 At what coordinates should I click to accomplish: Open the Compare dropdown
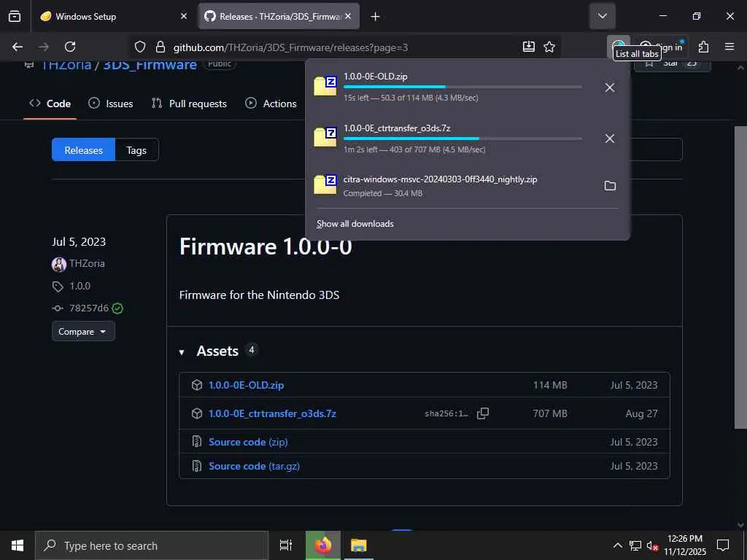(x=83, y=332)
